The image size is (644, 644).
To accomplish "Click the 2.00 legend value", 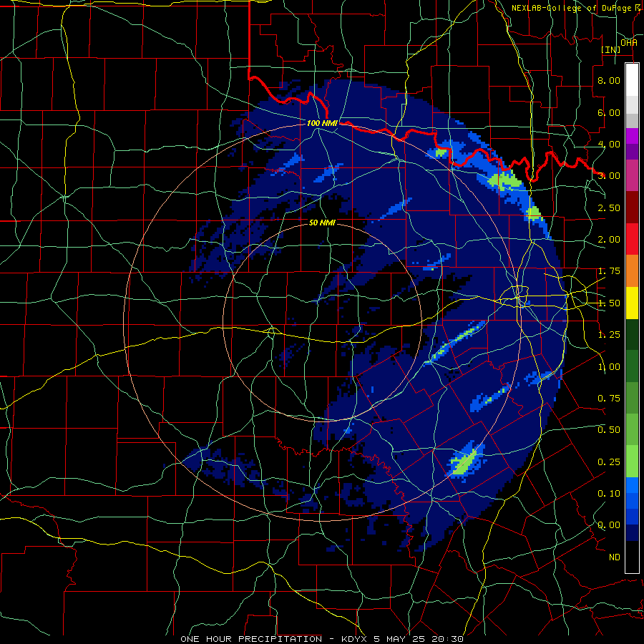I will coord(609,240).
